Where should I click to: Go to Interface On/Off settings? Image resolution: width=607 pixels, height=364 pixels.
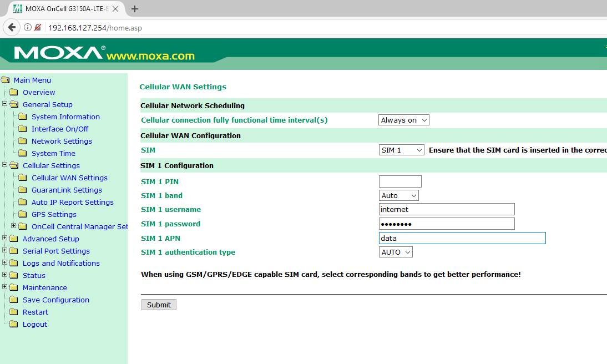[59, 129]
